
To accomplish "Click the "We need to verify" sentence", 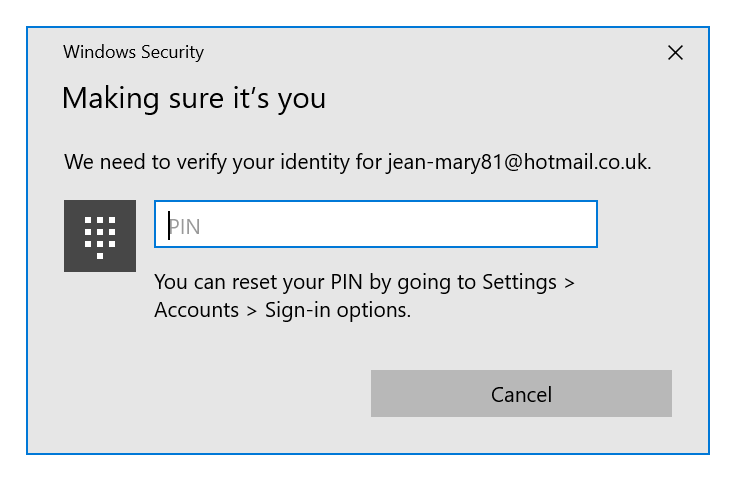I will coord(357,162).
